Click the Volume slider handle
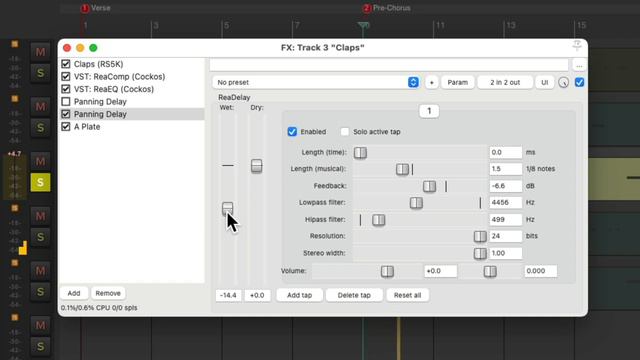Screen dimensions: 640x360 tap(387, 271)
